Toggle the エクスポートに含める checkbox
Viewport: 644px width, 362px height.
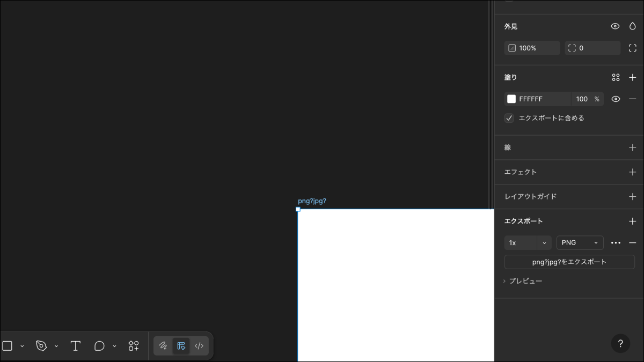pyautogui.click(x=509, y=118)
